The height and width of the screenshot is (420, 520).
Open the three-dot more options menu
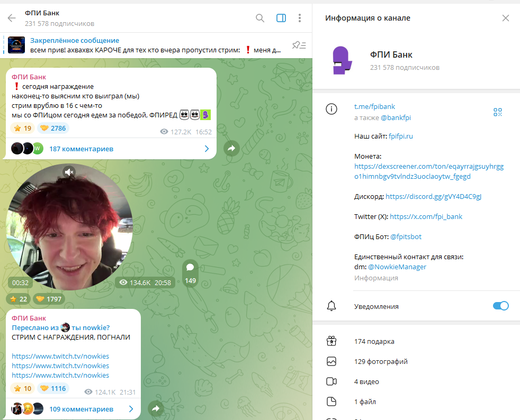click(300, 18)
